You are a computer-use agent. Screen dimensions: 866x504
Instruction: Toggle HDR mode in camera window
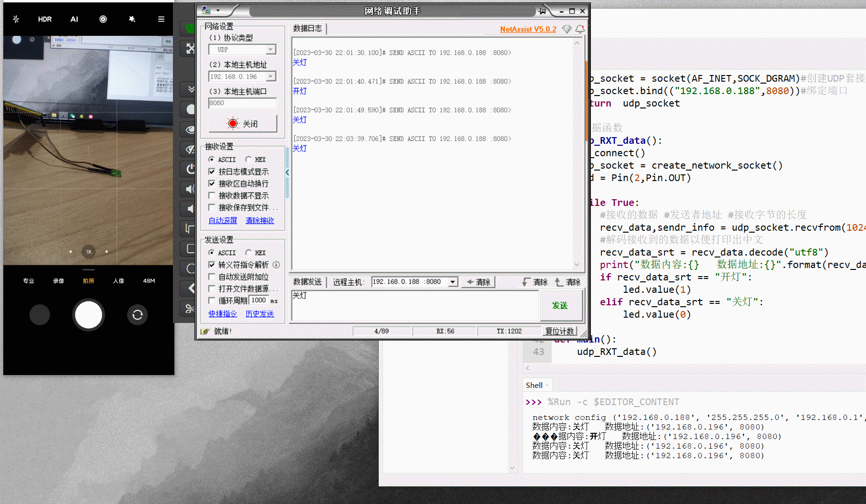click(45, 19)
